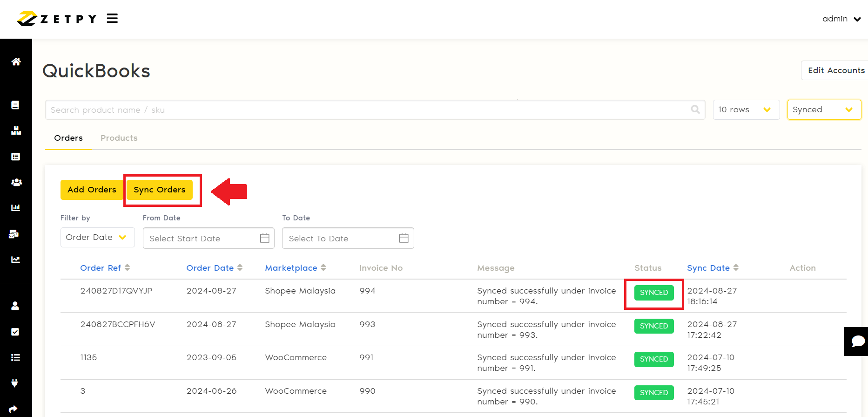The width and height of the screenshot is (868, 417).
Task: Click the plug integrations icon in sidebar
Action: coord(15,383)
